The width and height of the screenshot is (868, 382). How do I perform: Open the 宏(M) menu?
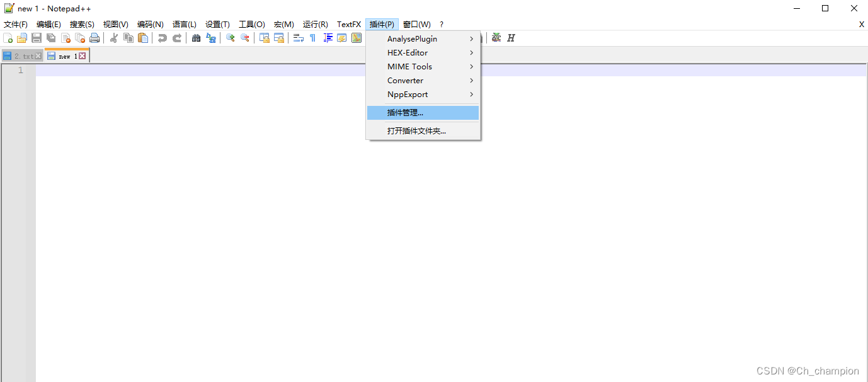pyautogui.click(x=283, y=24)
